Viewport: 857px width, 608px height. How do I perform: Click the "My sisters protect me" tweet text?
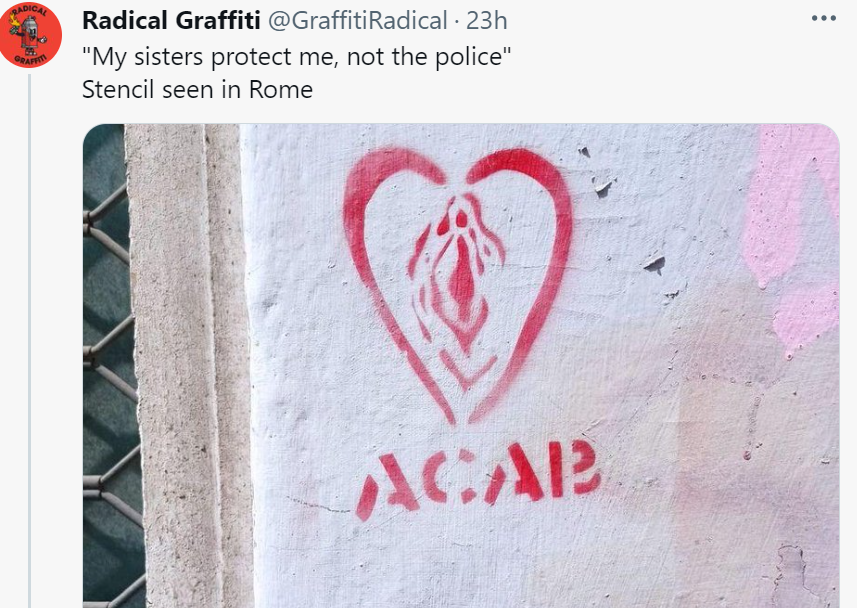tap(297, 56)
